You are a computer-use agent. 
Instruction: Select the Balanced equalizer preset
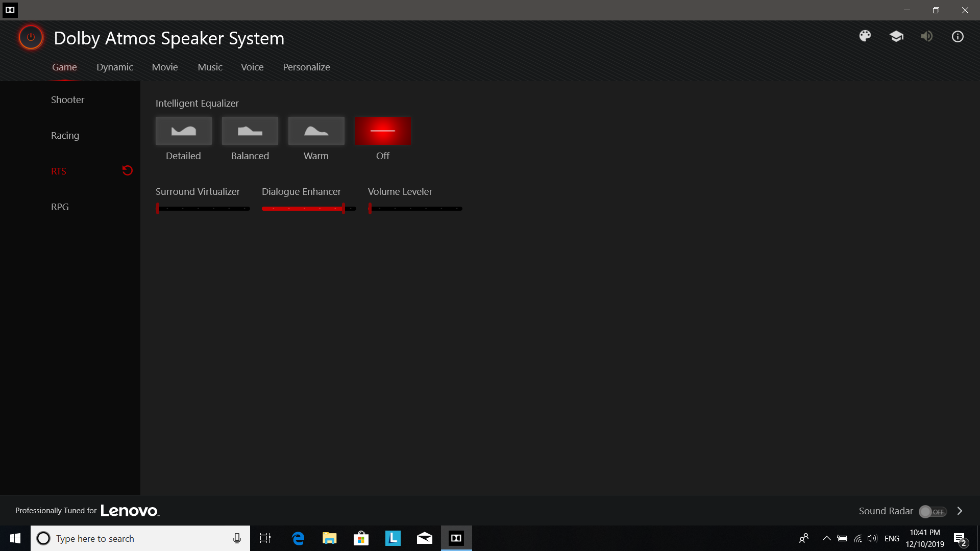pos(250,131)
